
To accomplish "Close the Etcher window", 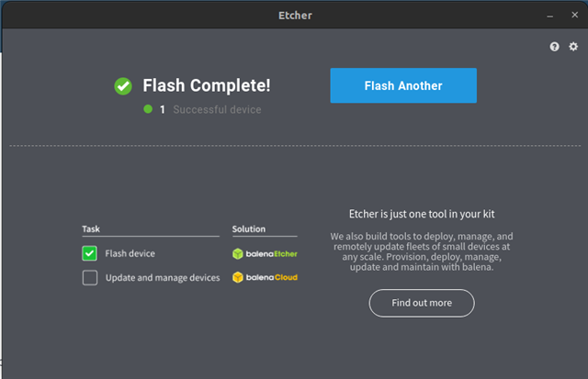I will [x=573, y=16].
